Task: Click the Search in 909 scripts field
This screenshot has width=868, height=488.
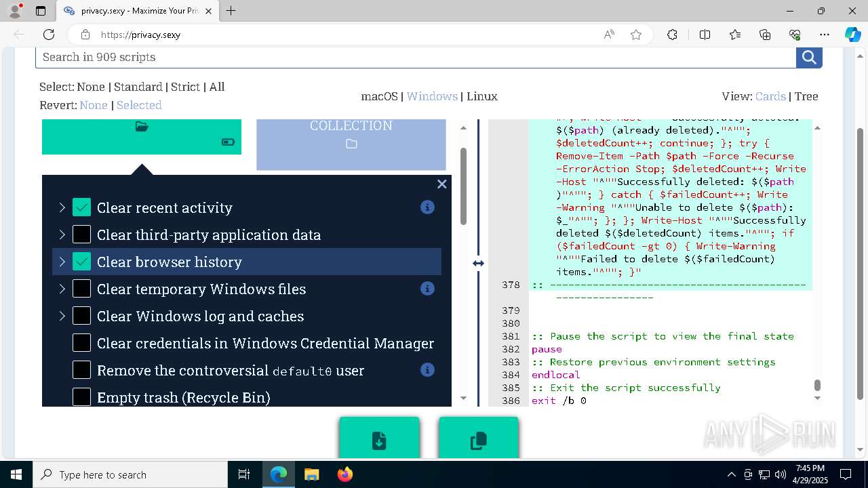Action: (416, 57)
